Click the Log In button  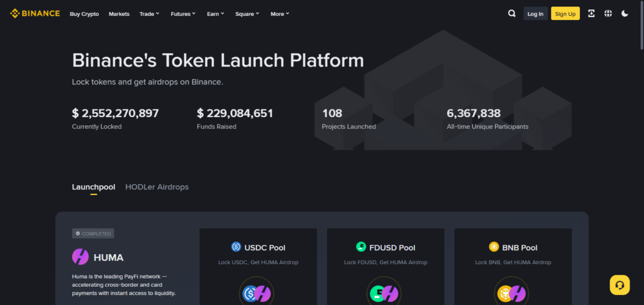coord(535,14)
